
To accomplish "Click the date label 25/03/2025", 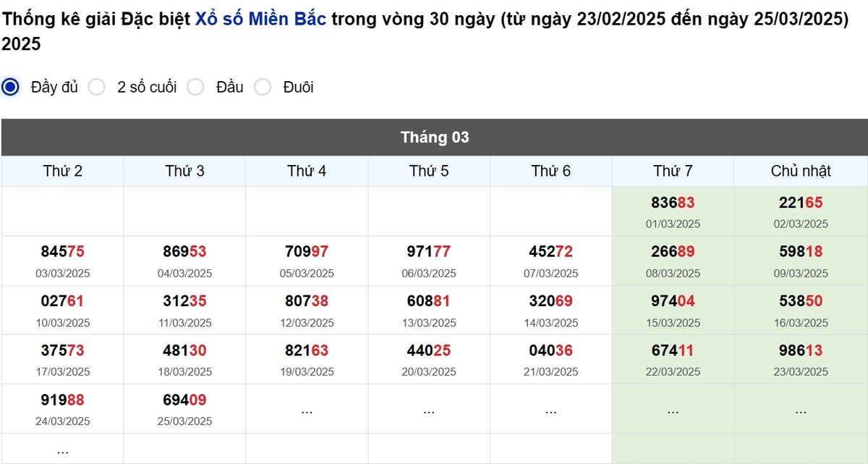I will coord(184,421).
